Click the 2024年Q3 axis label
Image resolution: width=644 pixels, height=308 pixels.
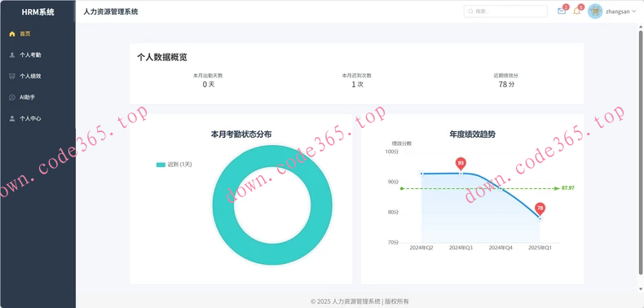[461, 248]
